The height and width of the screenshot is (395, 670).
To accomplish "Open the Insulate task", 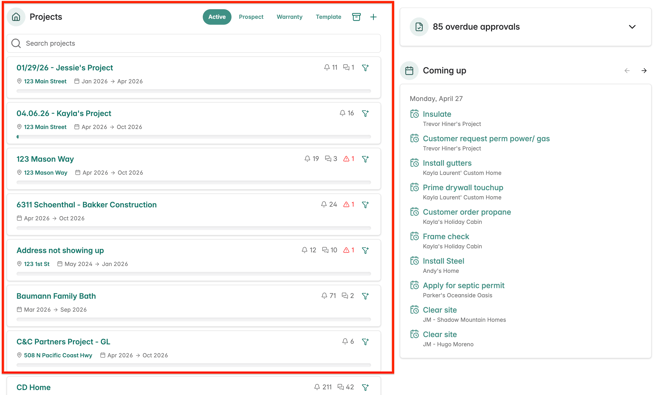I will pyautogui.click(x=437, y=114).
